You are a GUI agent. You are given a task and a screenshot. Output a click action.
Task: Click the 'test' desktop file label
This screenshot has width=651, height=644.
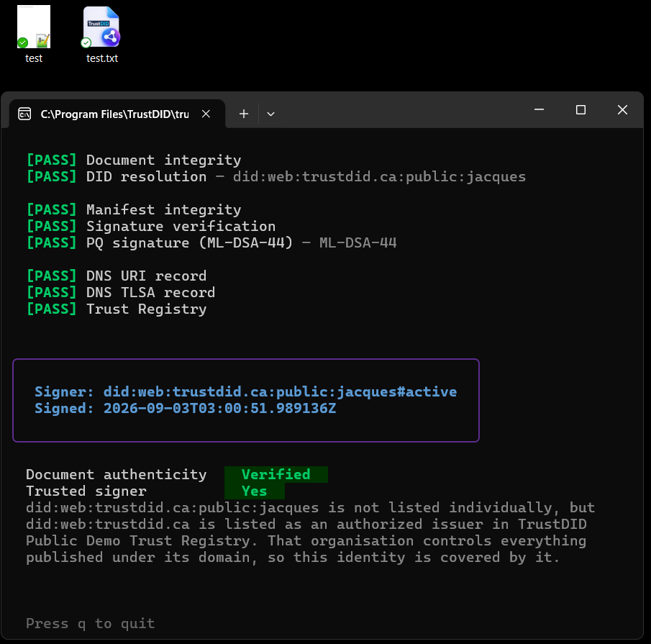[x=34, y=58]
